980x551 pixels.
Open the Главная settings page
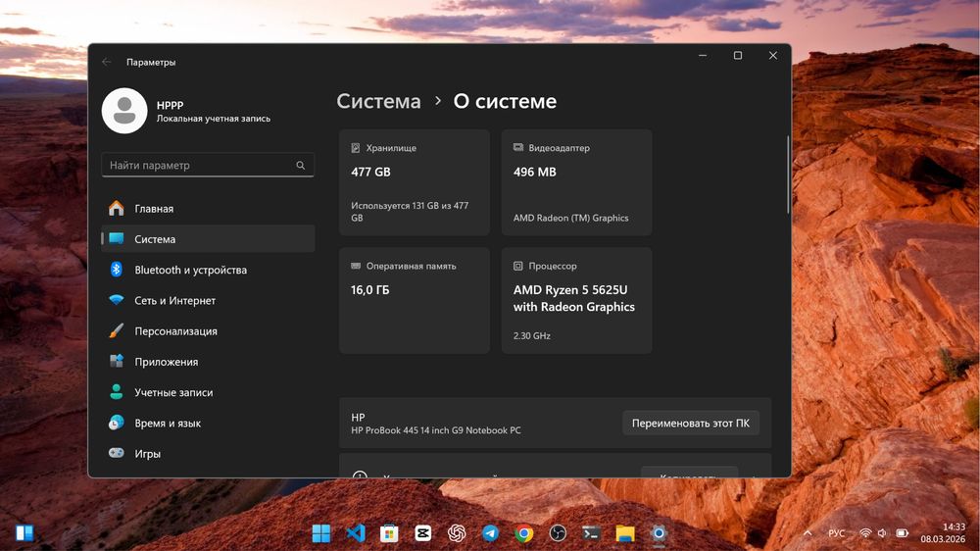click(x=208, y=208)
